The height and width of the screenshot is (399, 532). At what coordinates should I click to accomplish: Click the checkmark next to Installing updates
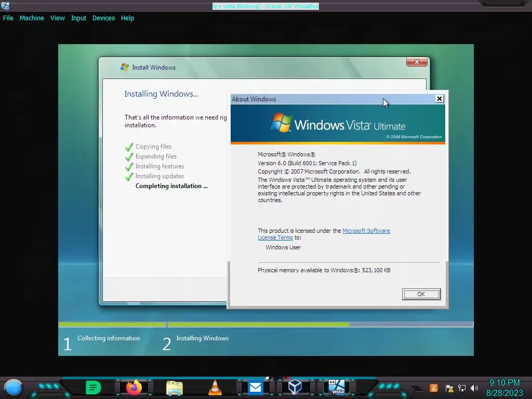[x=129, y=177]
